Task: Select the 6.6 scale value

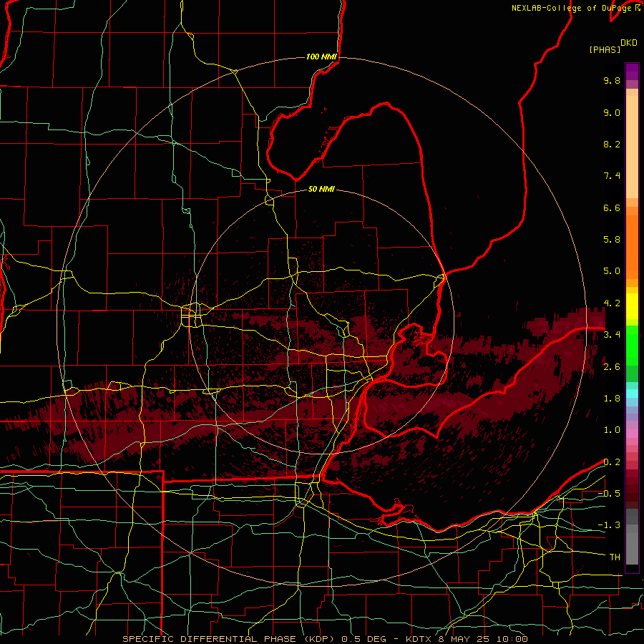Action: point(612,208)
